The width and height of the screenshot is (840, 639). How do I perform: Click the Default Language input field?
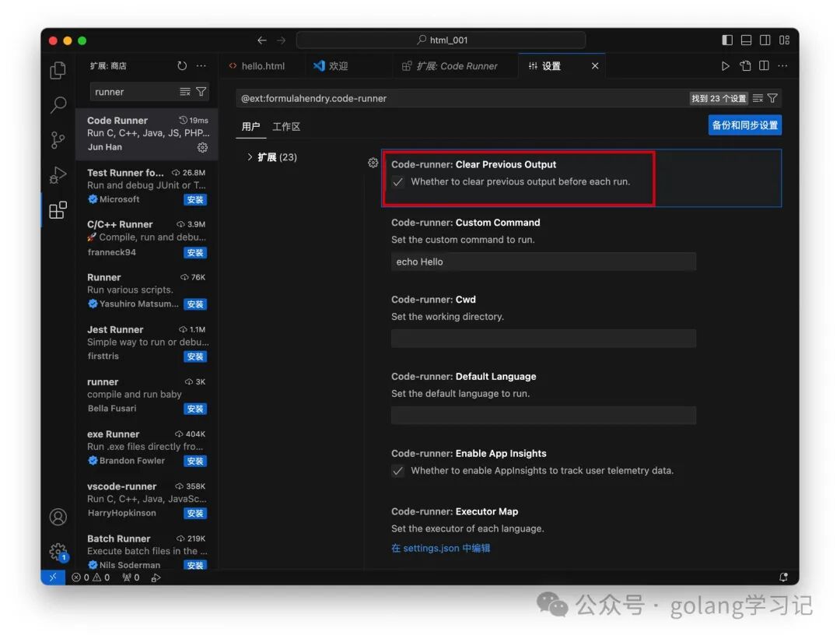tap(543, 415)
